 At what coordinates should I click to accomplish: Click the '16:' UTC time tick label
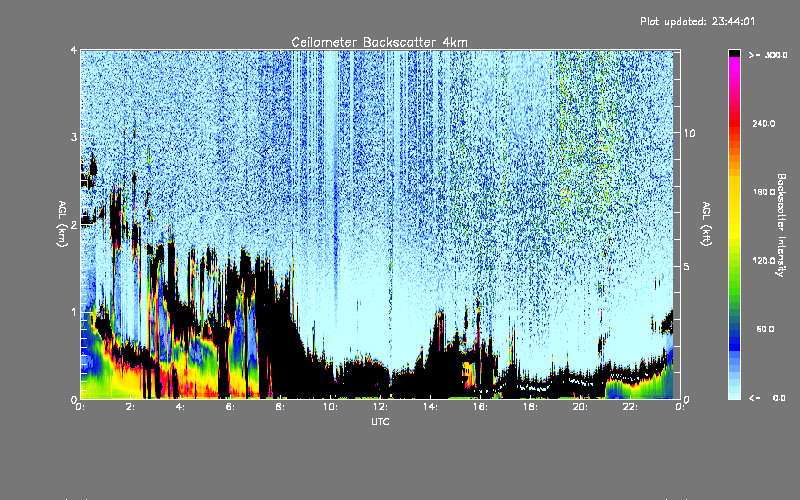480,407
